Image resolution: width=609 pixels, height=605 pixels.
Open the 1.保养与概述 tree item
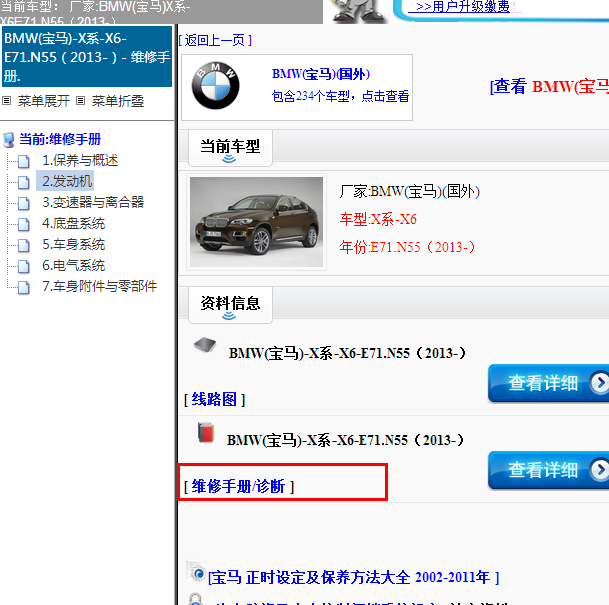pyautogui.click(x=80, y=160)
